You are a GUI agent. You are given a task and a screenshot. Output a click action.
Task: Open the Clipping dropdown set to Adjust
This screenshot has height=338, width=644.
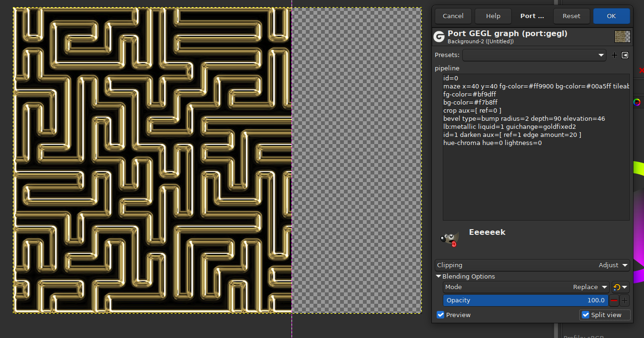click(x=532, y=265)
